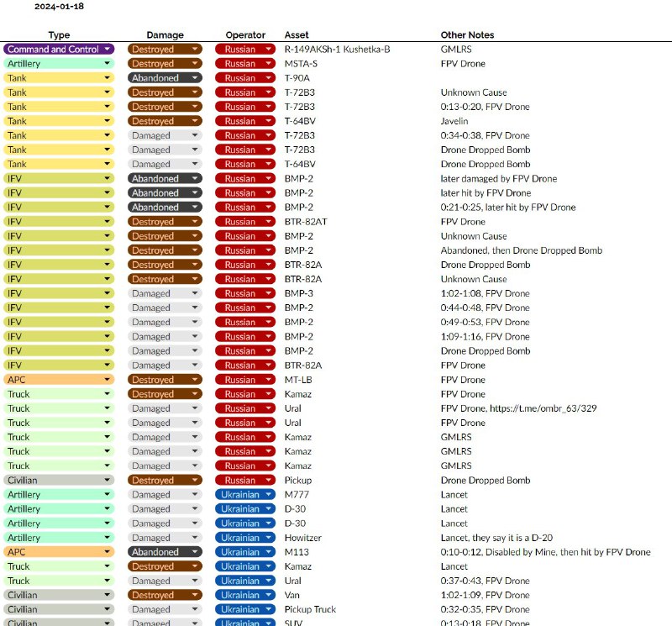Viewport: 672px width, 626px height.
Task: Click the orange Destroyed chip for Ukrainian Kamaz
Action: (165, 566)
